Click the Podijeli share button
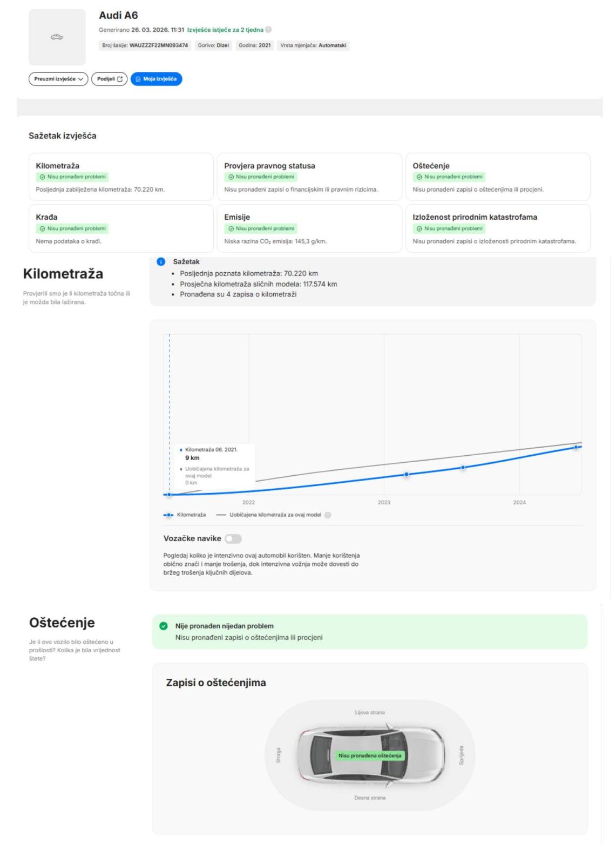 click(x=109, y=79)
